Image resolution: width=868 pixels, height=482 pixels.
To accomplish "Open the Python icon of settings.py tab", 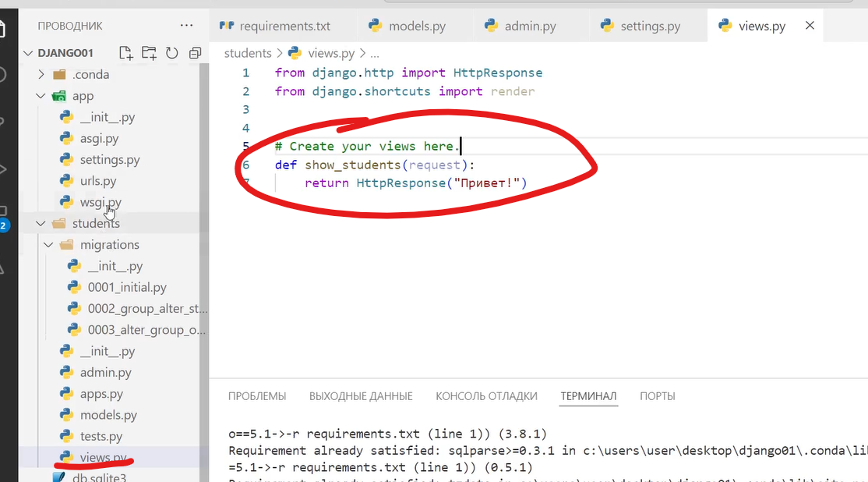I will [x=607, y=26].
